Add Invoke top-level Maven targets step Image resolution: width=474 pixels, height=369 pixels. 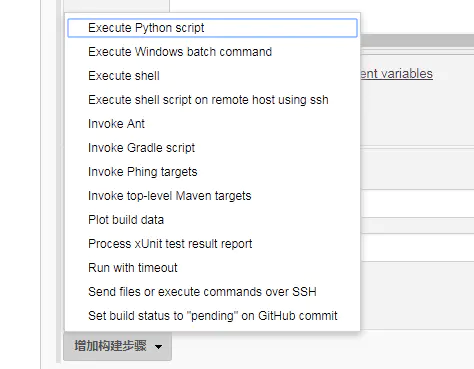tap(212, 196)
